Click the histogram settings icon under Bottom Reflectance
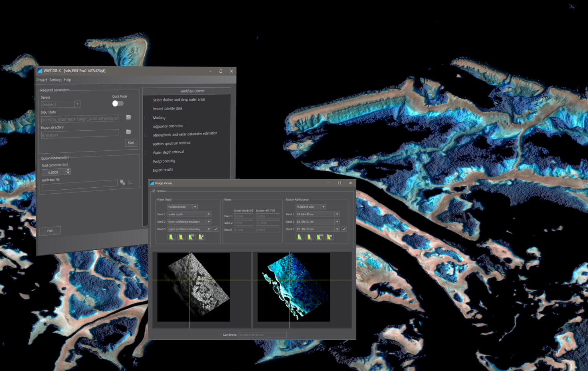Image resolution: width=588 pixels, height=371 pixels. (329, 237)
